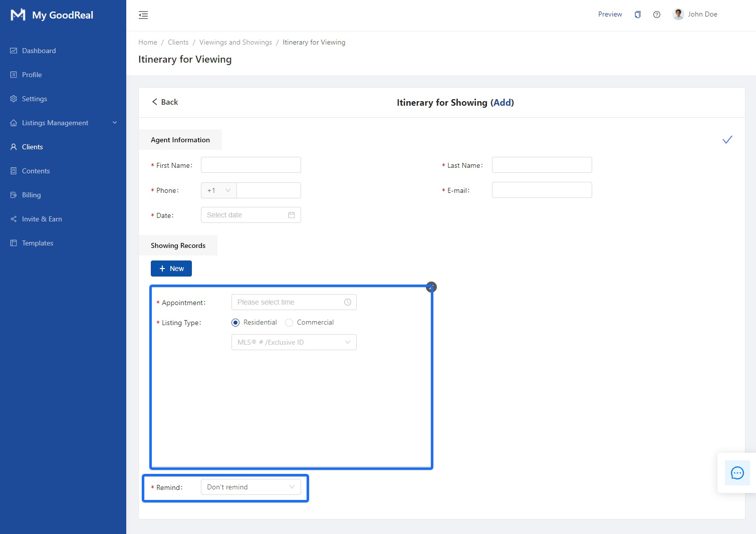Image resolution: width=756 pixels, height=534 pixels.
Task: Click John Doe avatar picture
Action: tap(678, 15)
